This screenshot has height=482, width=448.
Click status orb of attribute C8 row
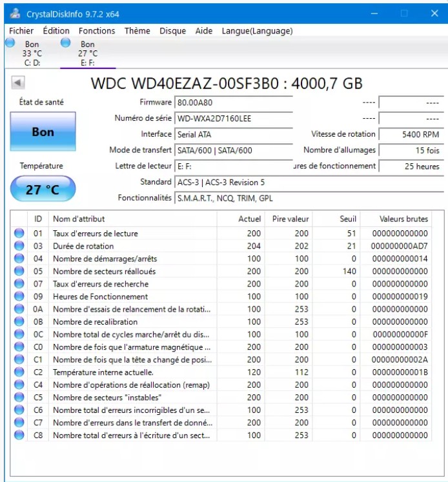click(x=19, y=435)
